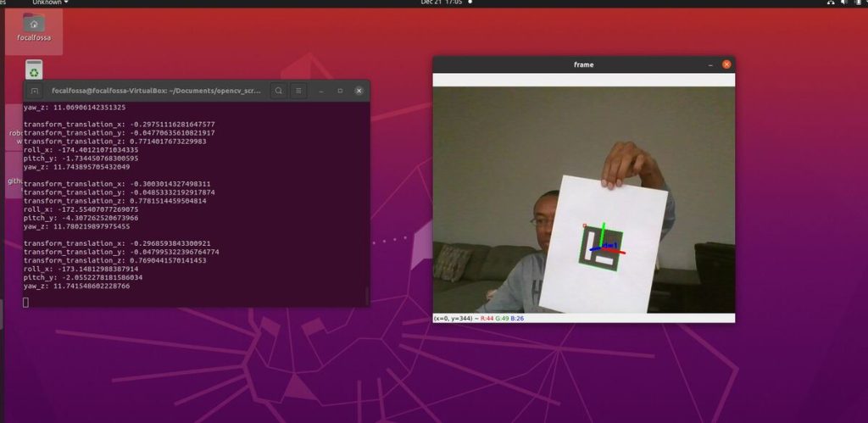Maximize the terminal window
This screenshot has height=423, width=868.
tap(340, 90)
